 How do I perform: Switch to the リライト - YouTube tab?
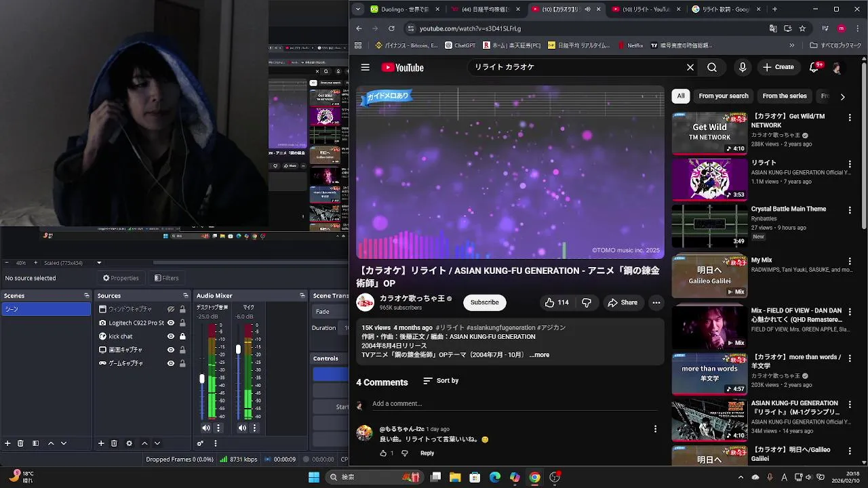point(647,9)
